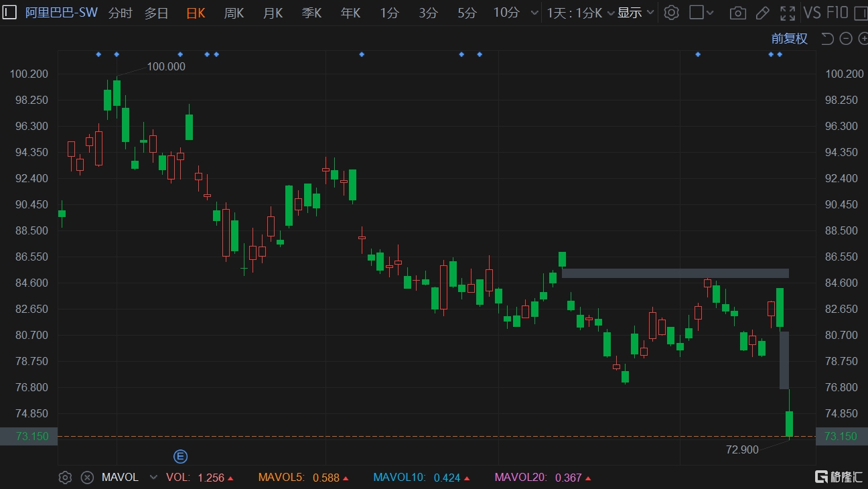Click the left 73.150 current price tag
Image resolution: width=868 pixels, height=489 pixels.
(x=29, y=436)
